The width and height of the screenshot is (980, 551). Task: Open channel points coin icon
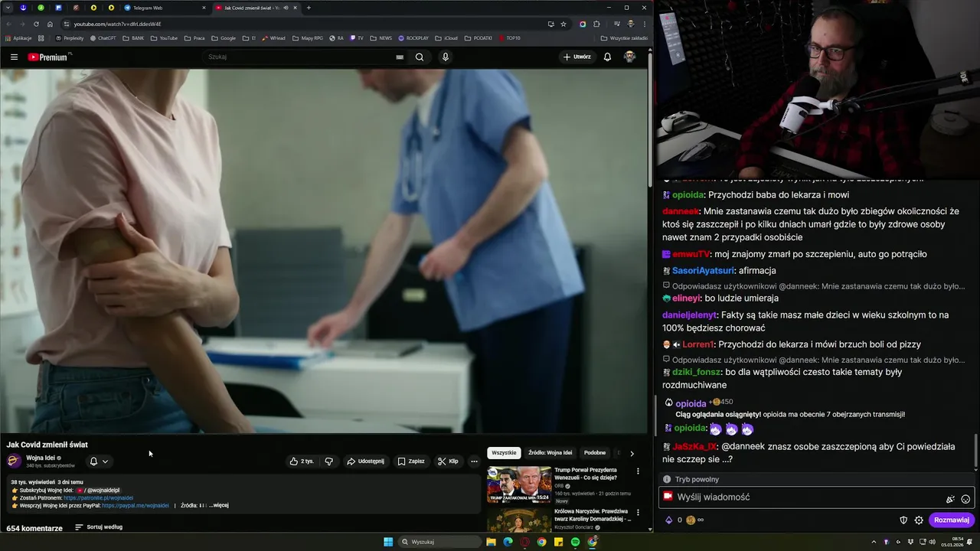(691, 520)
